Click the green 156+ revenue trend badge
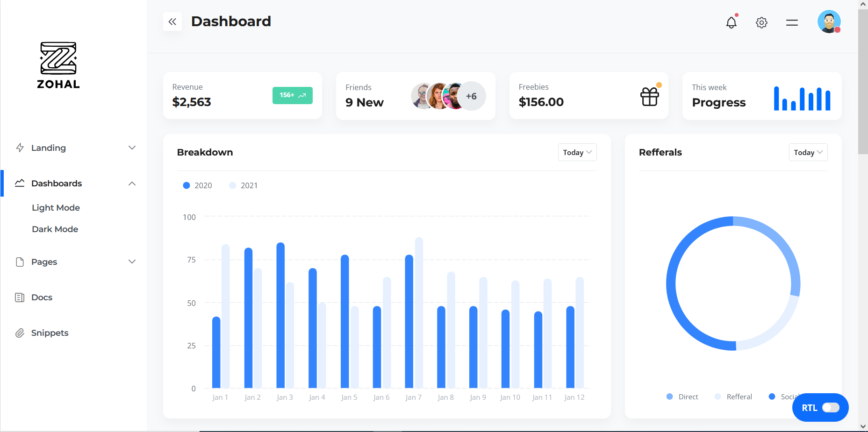The height and width of the screenshot is (432, 868). click(292, 95)
